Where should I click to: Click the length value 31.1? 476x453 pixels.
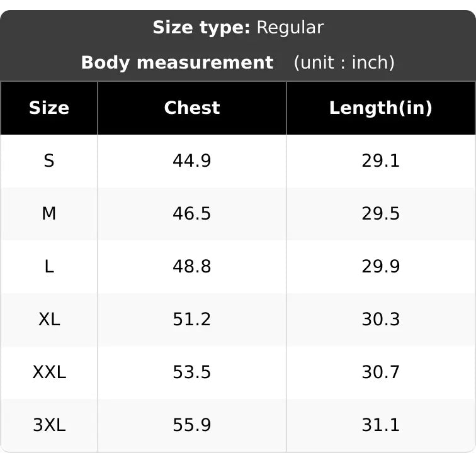click(x=381, y=425)
